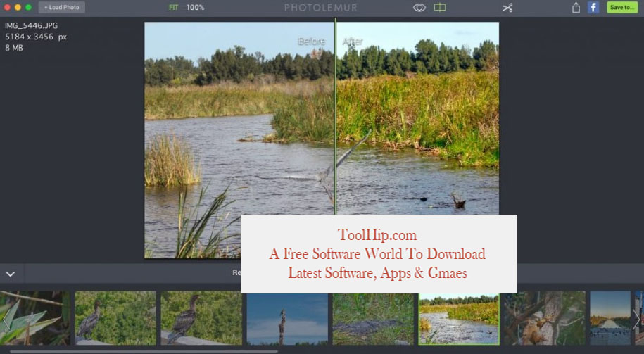Click the 8 MB file size text

[14, 48]
